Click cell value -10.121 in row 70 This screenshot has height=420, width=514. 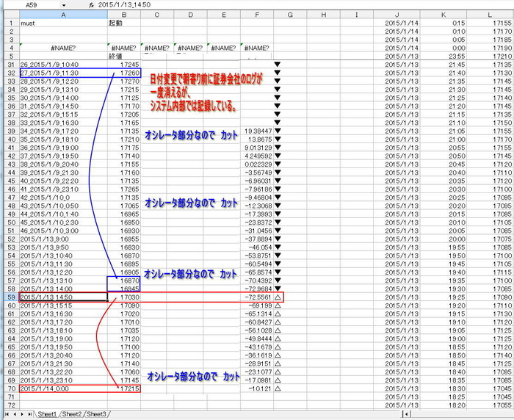[x=257, y=388]
